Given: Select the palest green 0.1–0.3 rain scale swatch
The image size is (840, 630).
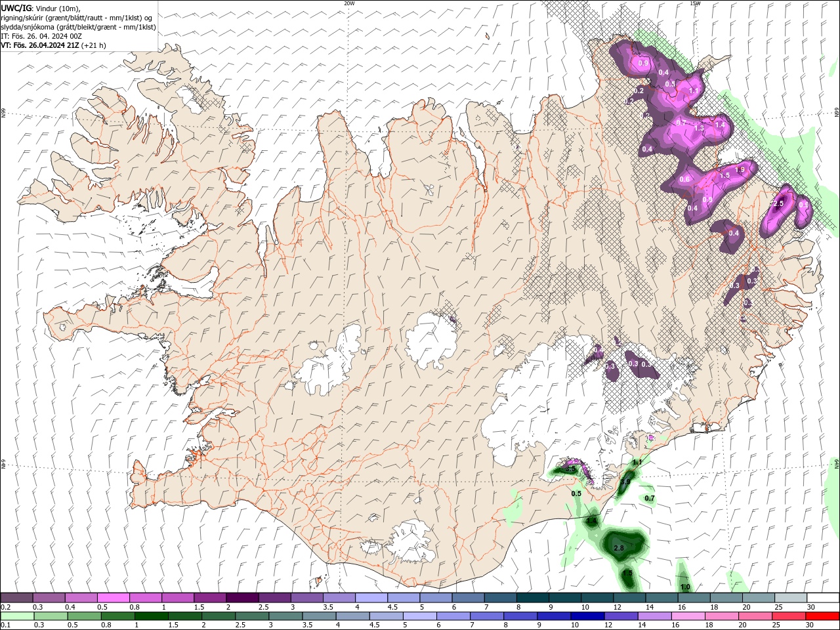Looking at the screenshot, I should (17, 616).
